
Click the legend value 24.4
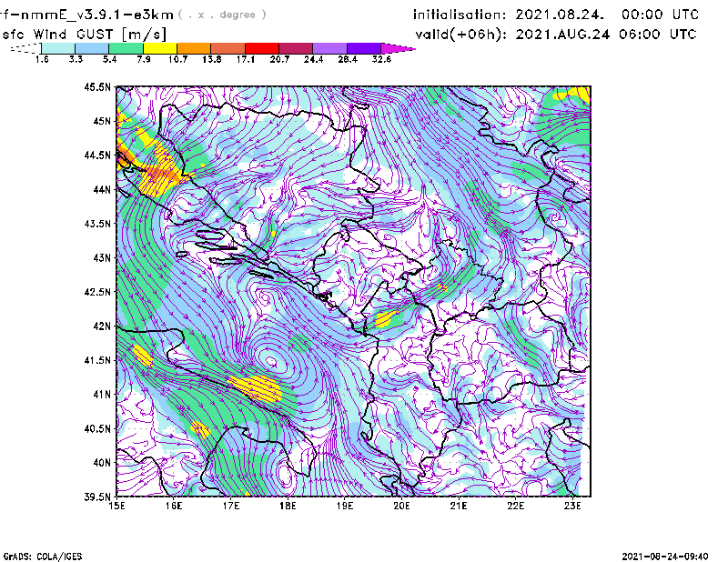[313, 59]
